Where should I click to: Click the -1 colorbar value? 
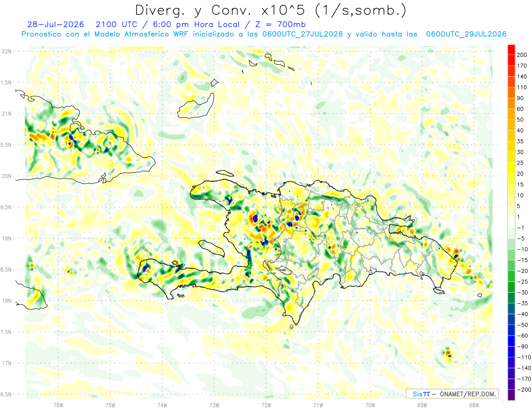(x=520, y=228)
